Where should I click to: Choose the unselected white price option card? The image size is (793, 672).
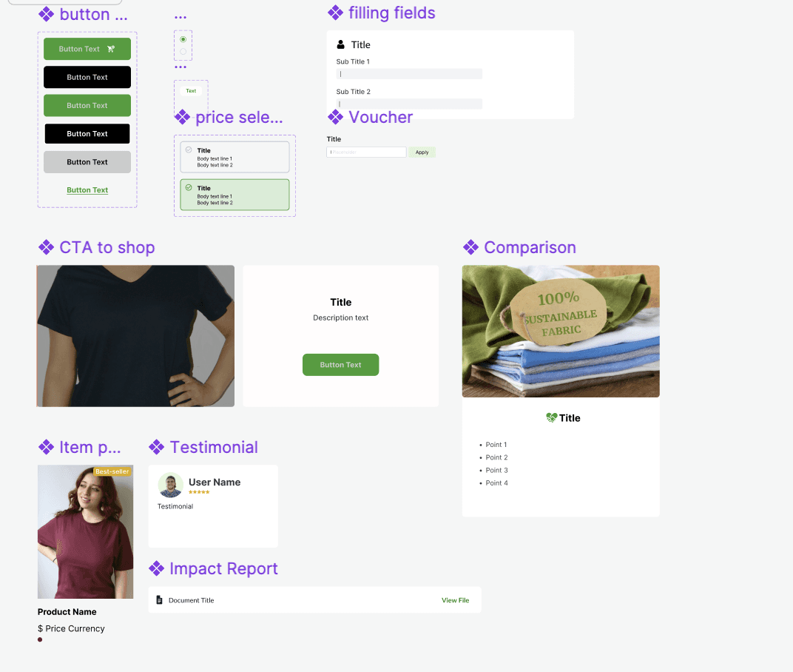tap(234, 158)
